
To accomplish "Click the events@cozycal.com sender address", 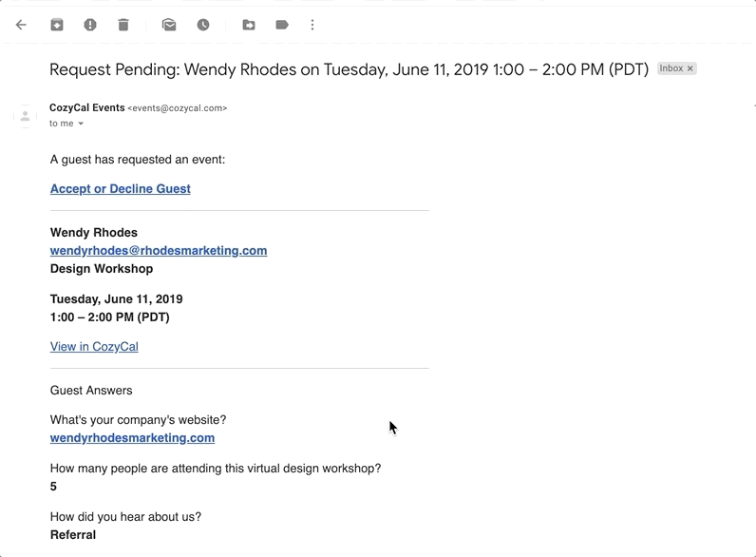I will pyautogui.click(x=178, y=108).
